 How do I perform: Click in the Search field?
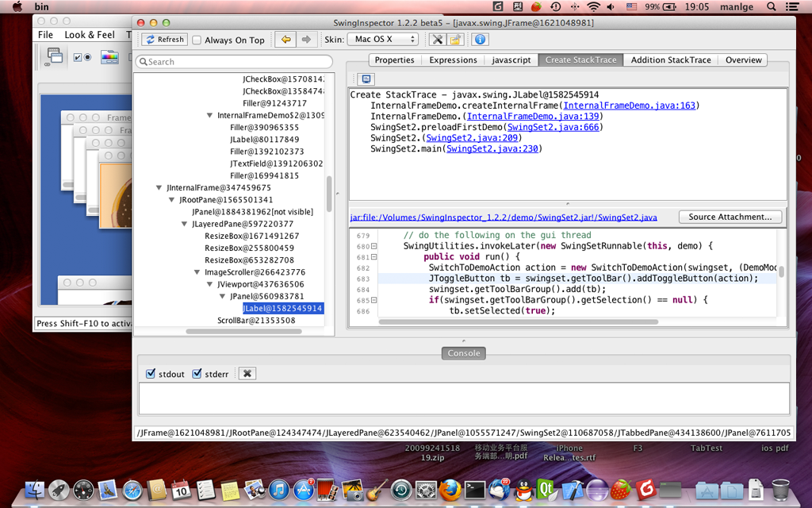point(234,62)
